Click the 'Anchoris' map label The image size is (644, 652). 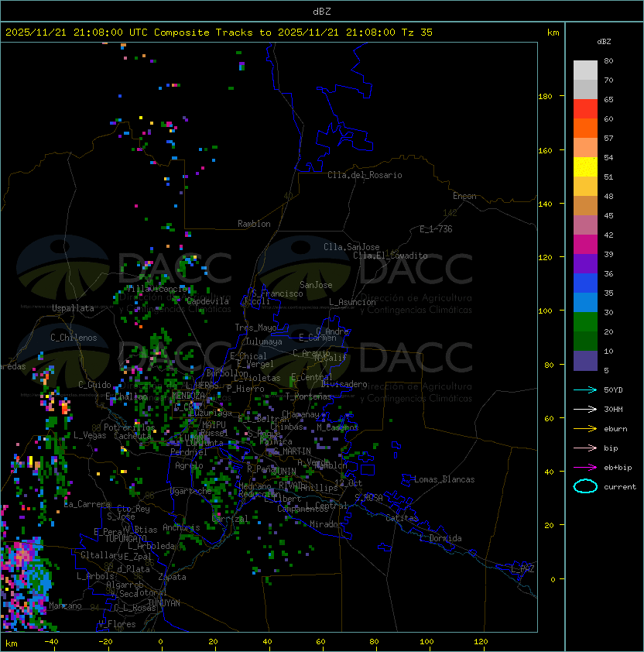[x=181, y=527]
